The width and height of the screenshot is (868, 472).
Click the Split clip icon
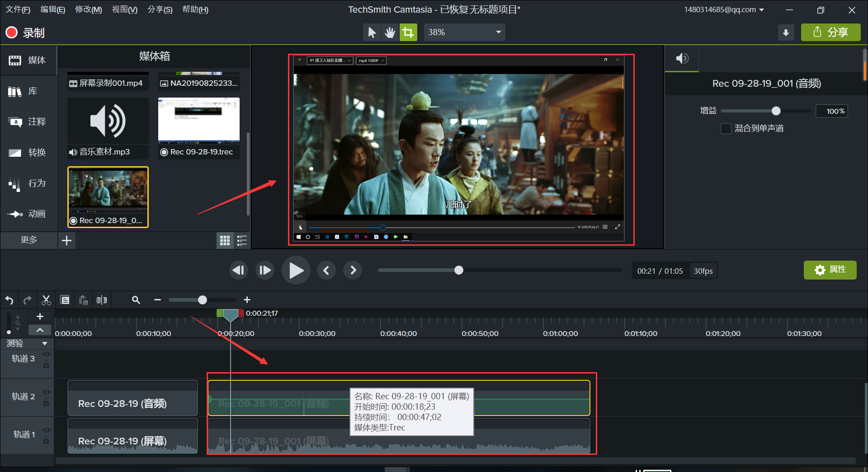[102, 300]
